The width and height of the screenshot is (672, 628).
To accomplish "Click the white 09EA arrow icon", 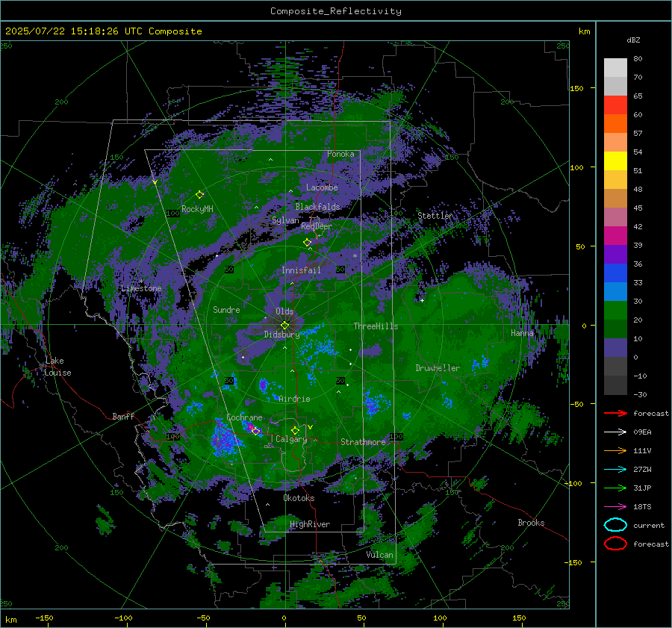I will click(x=615, y=432).
